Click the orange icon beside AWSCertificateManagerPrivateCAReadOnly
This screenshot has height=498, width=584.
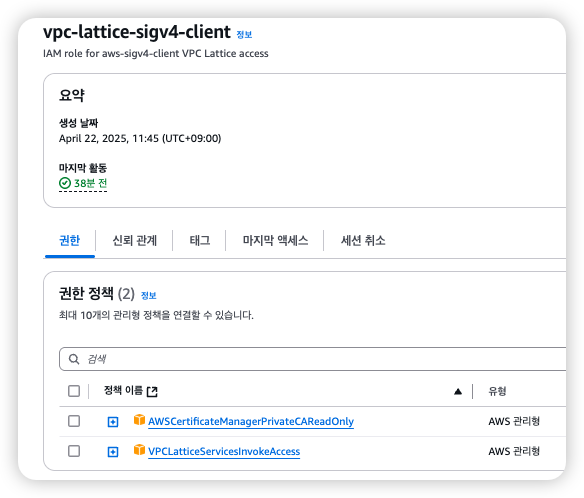tap(139, 420)
